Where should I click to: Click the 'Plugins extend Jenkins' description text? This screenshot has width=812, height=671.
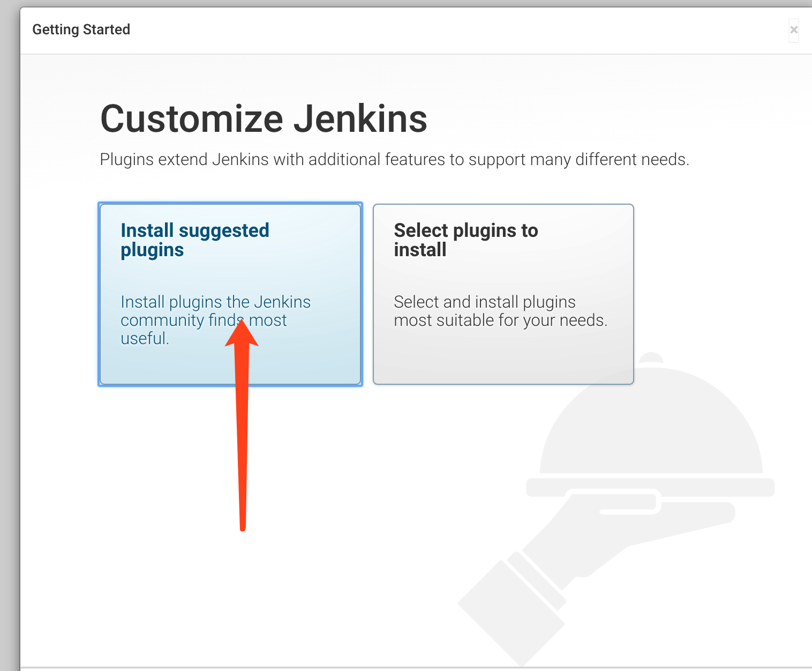[x=395, y=160]
